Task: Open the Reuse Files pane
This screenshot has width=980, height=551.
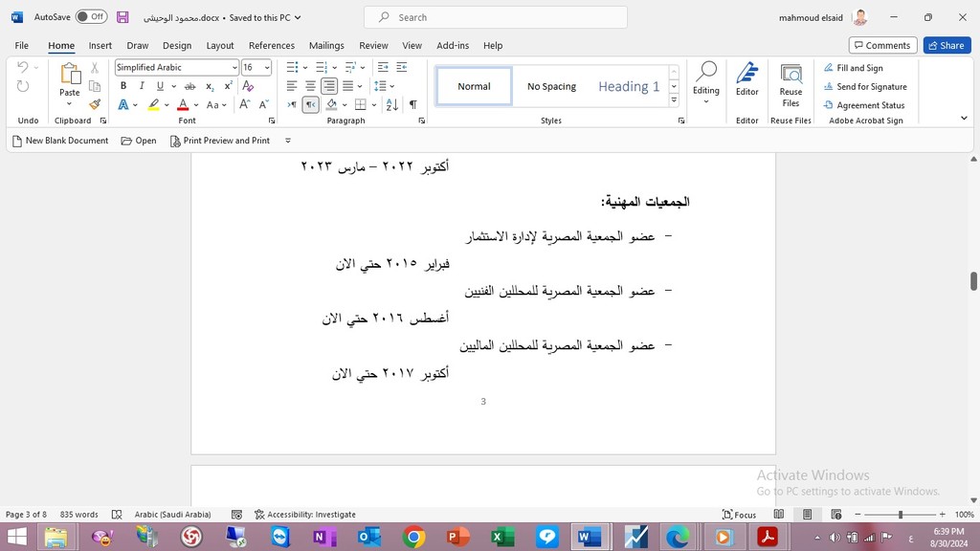Action: tap(791, 85)
